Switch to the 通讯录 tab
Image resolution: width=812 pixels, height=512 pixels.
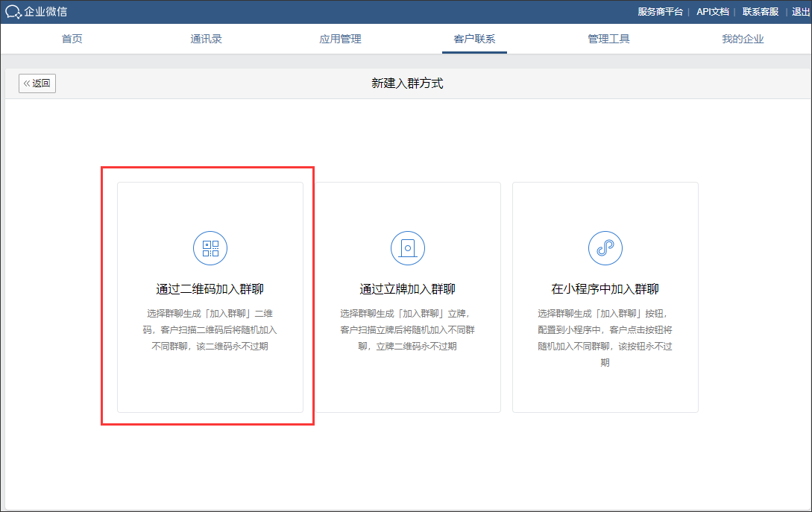[x=206, y=39]
